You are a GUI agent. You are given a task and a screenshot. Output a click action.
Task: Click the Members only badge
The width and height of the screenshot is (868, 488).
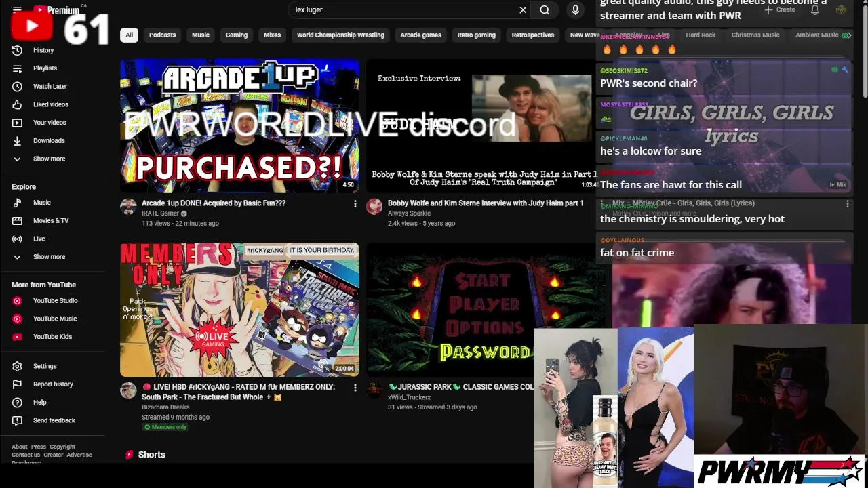[x=165, y=427]
